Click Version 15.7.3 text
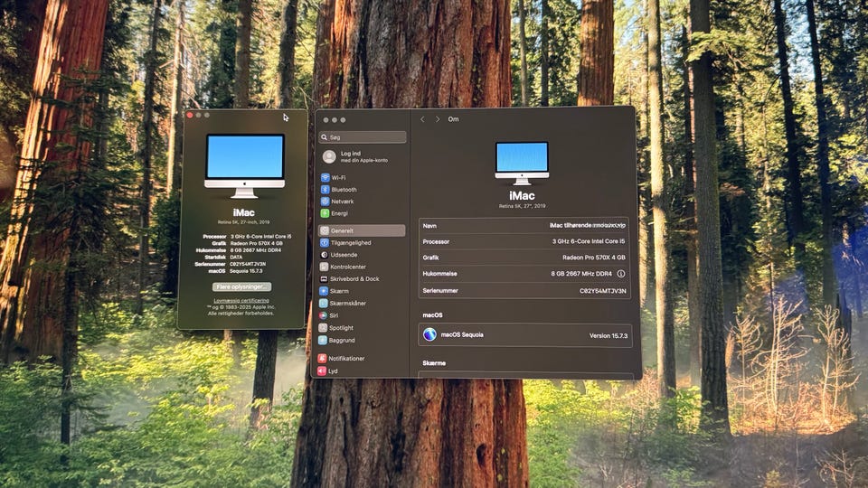 (608, 336)
